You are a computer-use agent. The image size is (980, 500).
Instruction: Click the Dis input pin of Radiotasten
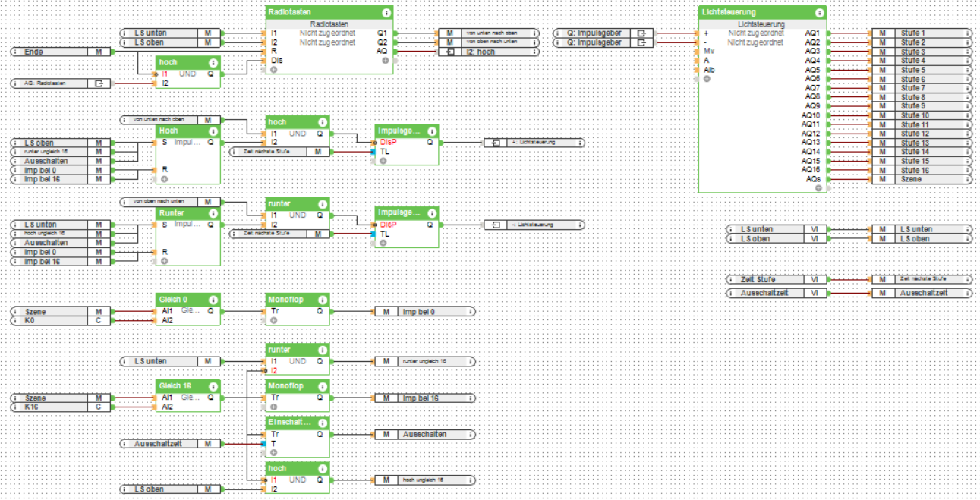[x=276, y=60]
